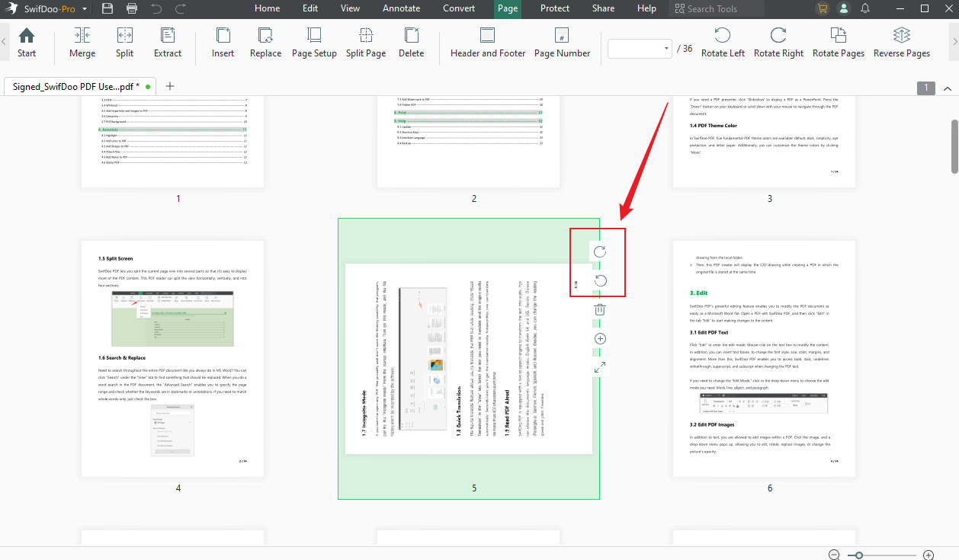
Task: Open Header and Footer settings
Action: (x=488, y=43)
